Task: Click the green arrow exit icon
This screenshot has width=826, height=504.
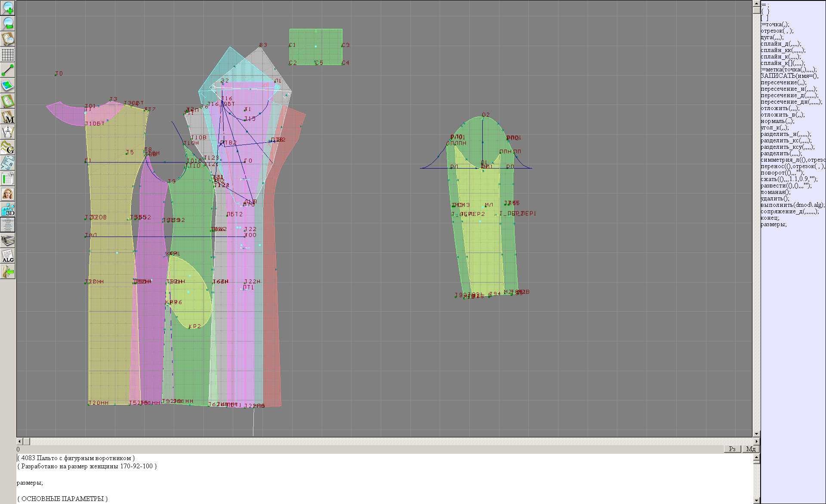Action: 8,271
